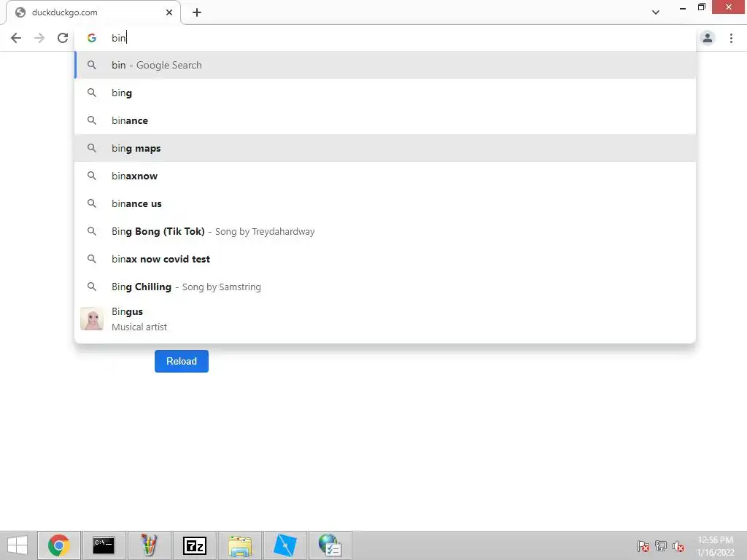Click the network status tray icon
747x560 pixels.
(x=661, y=546)
